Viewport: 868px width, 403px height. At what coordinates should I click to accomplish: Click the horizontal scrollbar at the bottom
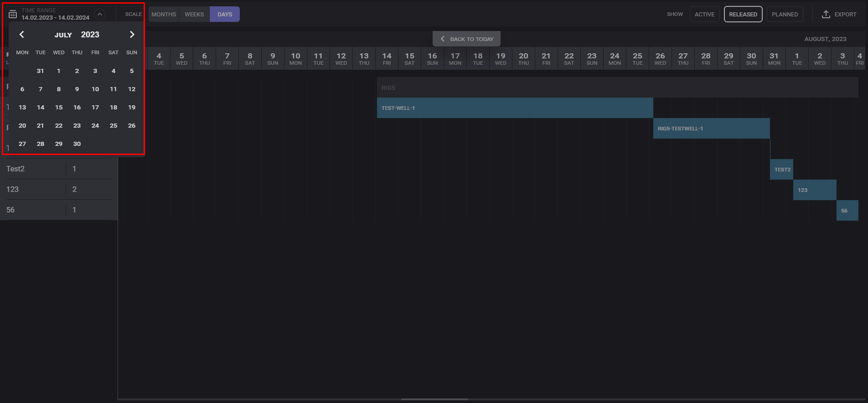[x=434, y=399]
